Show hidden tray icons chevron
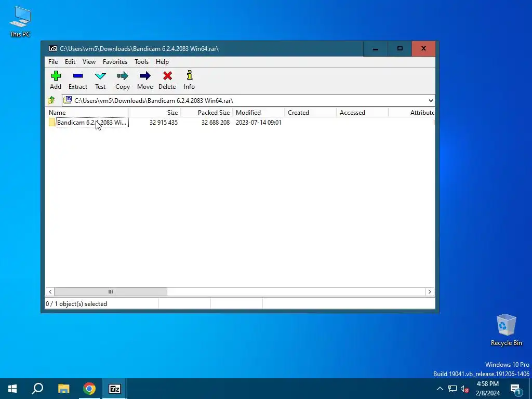Screen dimensions: 532x399 (x=440, y=389)
